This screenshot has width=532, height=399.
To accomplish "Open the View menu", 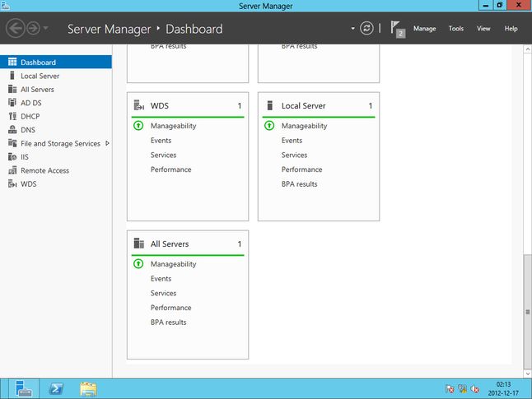I will tap(483, 29).
